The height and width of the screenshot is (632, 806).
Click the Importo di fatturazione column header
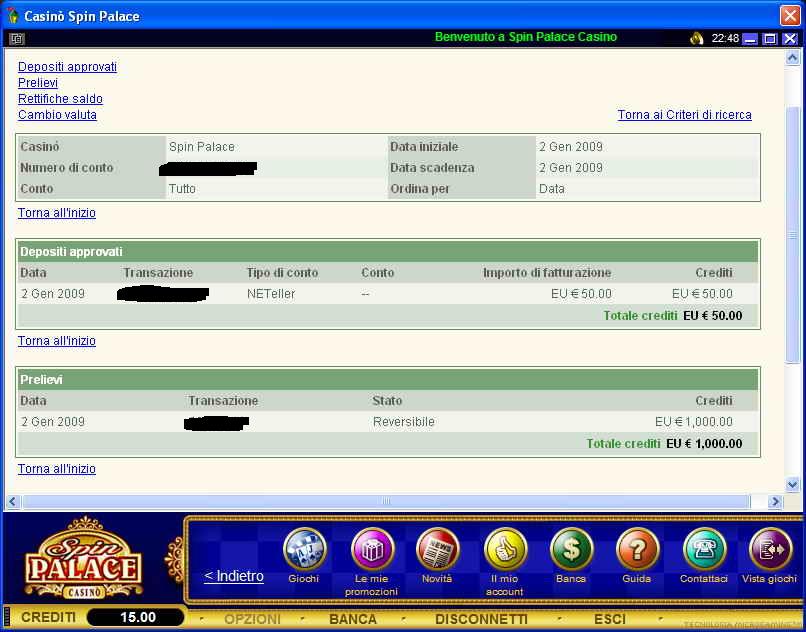point(547,273)
